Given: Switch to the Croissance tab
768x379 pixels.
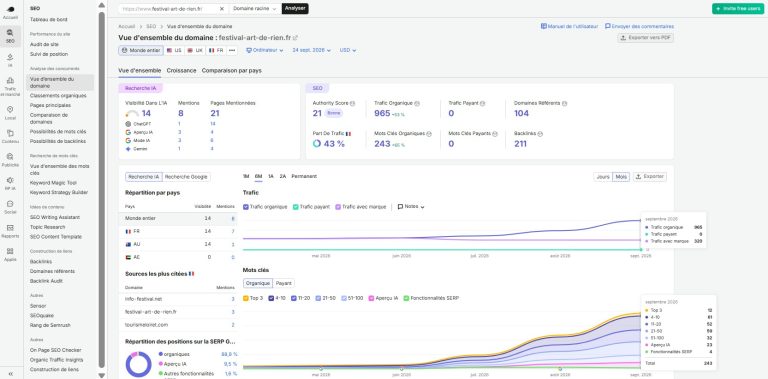Looking at the screenshot, I should (x=181, y=71).
